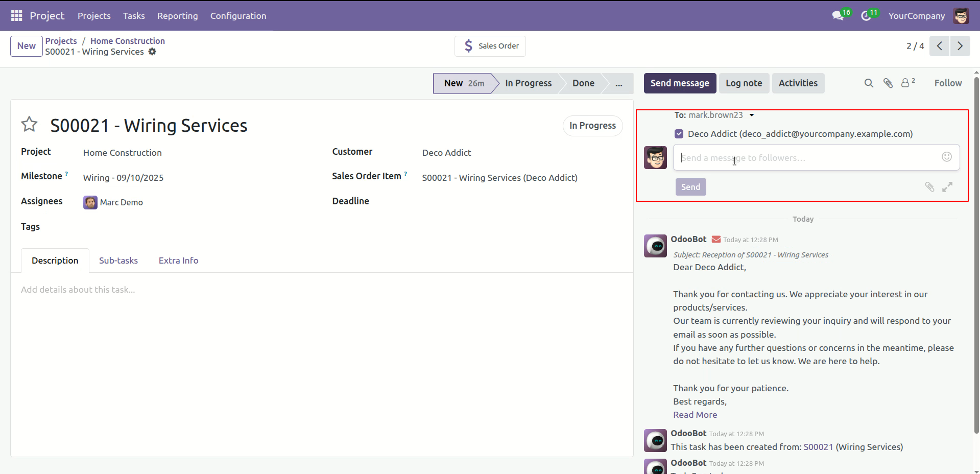
Task: Search messages with the magnifier icon
Action: [x=869, y=83]
